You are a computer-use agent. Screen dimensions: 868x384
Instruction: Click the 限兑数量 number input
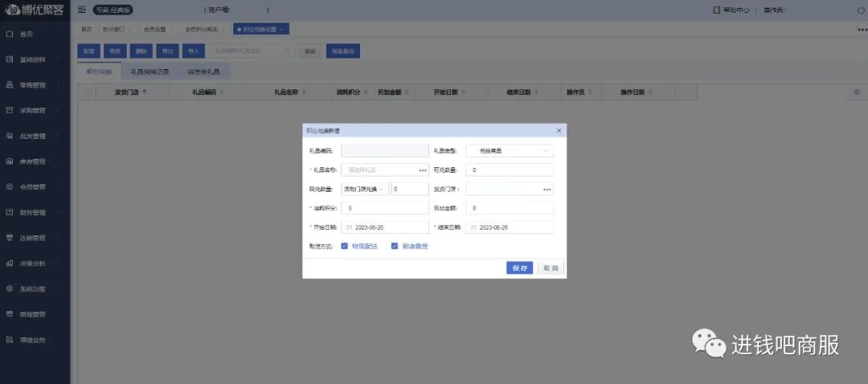pos(410,190)
